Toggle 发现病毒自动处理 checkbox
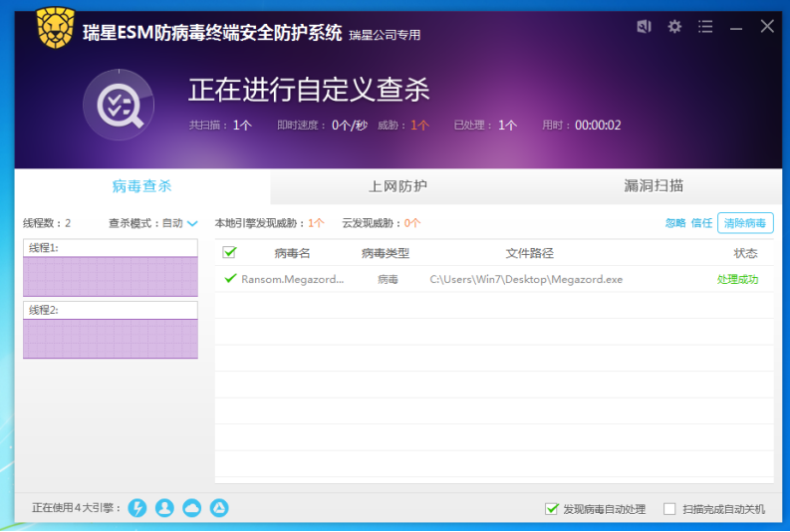 pos(552,509)
